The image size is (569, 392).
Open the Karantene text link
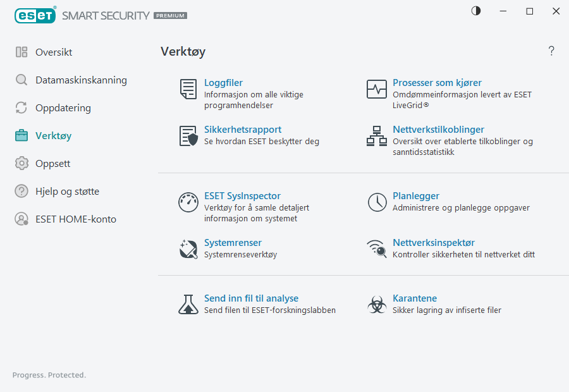pyautogui.click(x=414, y=298)
